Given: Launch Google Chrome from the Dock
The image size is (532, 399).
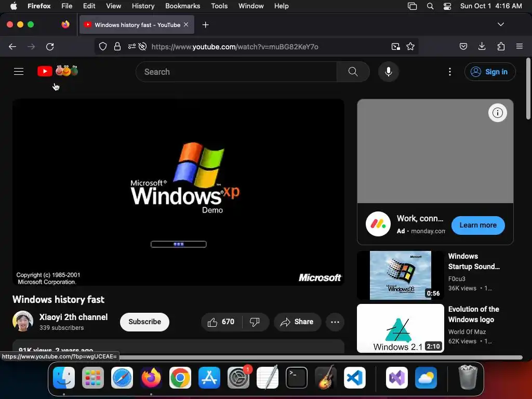Looking at the screenshot, I should [180, 378].
